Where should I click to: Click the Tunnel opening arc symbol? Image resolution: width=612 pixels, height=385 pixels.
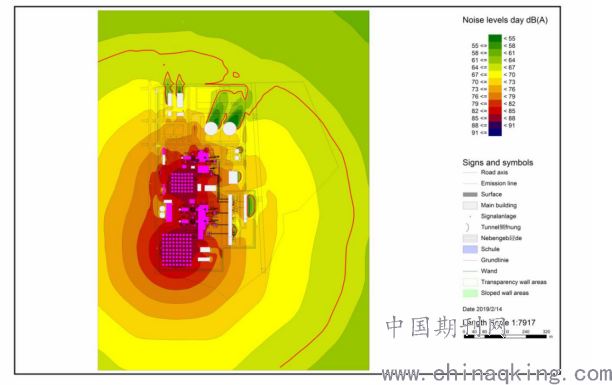tap(467, 227)
